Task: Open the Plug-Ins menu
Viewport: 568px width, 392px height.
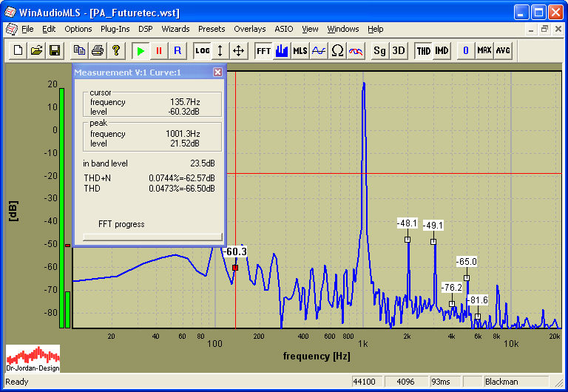Action: pos(115,29)
